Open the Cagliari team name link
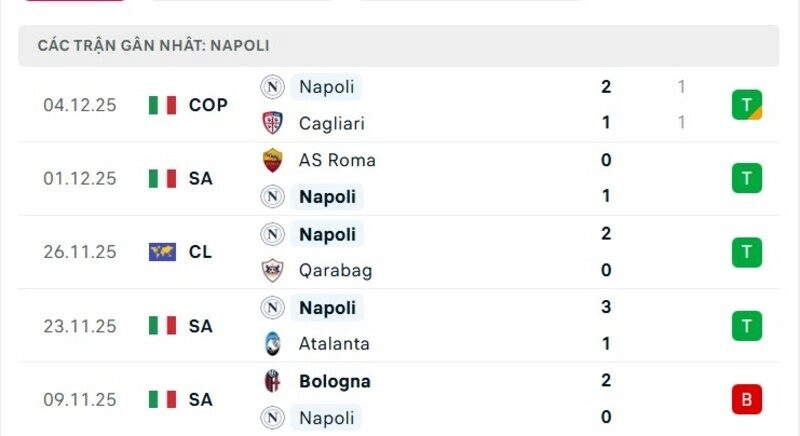Image resolution: width=800 pixels, height=436 pixels. [331, 123]
